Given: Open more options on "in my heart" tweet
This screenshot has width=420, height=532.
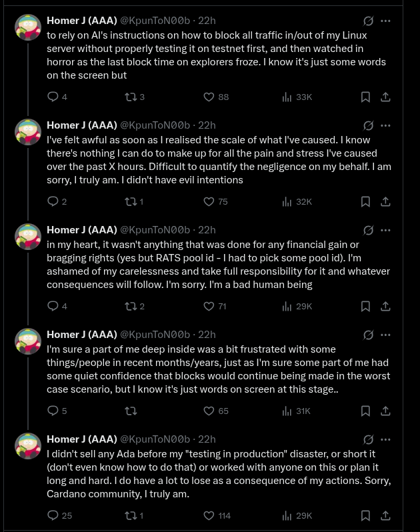Looking at the screenshot, I should [385, 230].
